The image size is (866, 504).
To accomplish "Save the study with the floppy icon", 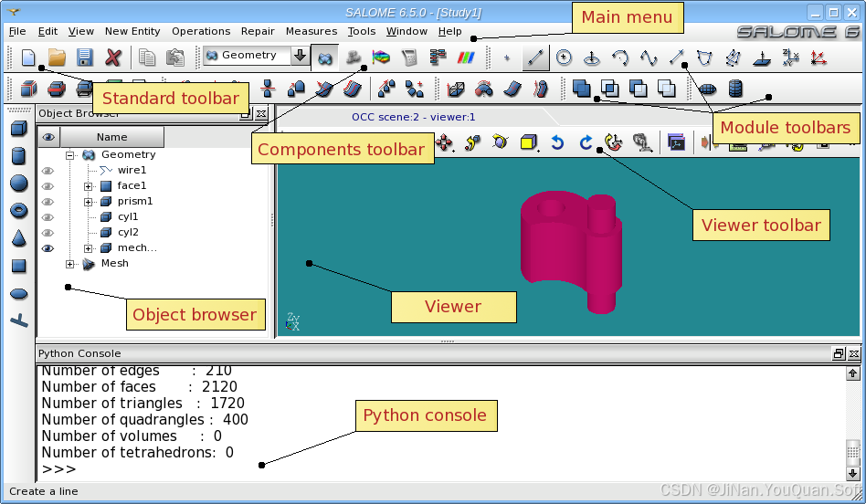I will coord(85,58).
